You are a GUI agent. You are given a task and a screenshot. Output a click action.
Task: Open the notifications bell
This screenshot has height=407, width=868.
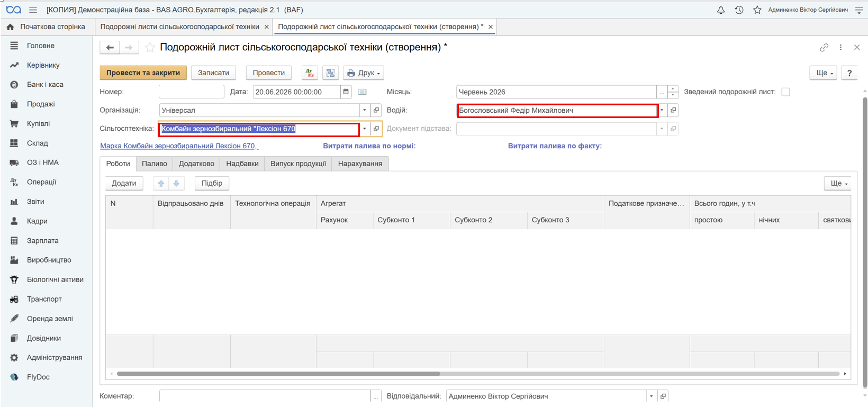721,10
